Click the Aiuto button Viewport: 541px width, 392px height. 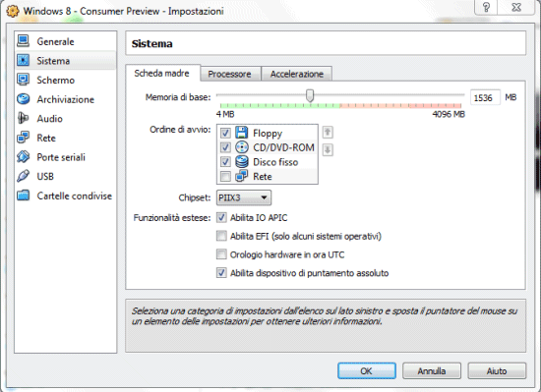pos(497,370)
